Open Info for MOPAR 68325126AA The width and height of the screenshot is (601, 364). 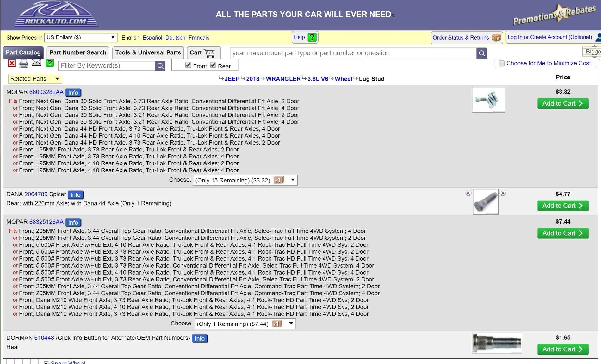coord(73,222)
